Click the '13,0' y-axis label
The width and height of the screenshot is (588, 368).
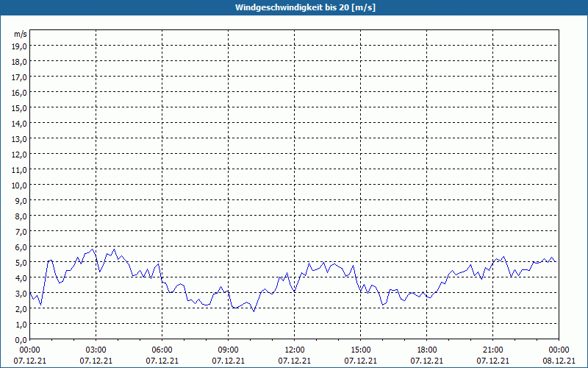(19, 139)
